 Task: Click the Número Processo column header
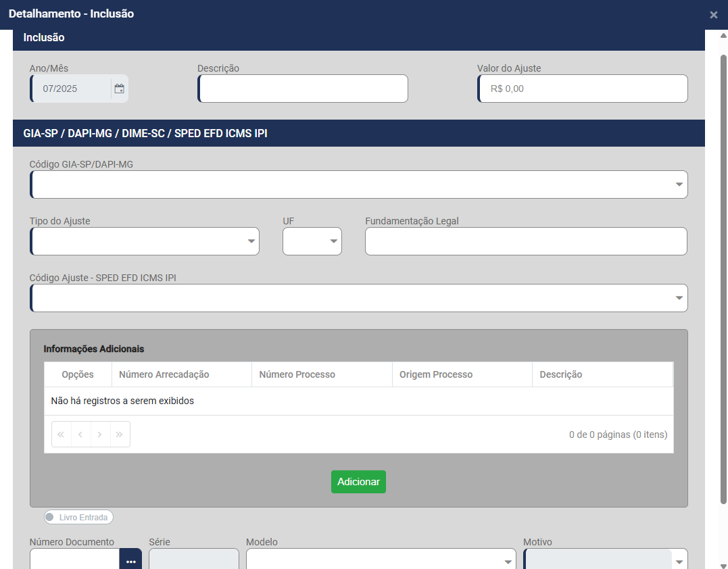point(322,374)
